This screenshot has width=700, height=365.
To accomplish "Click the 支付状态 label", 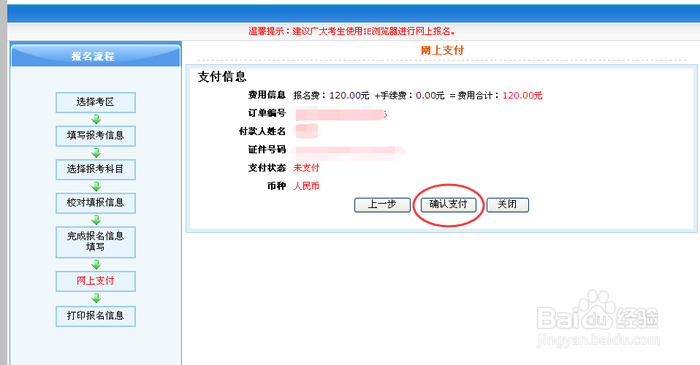I will pos(267,168).
